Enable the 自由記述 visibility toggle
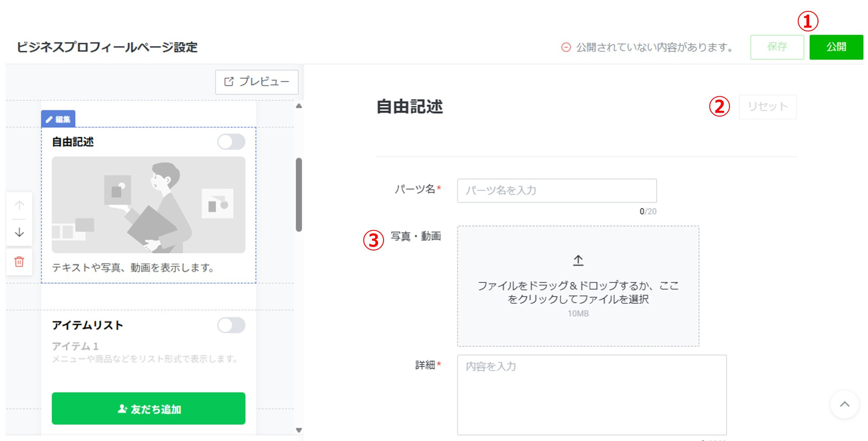Screen dimensions: 868x441 point(232,142)
